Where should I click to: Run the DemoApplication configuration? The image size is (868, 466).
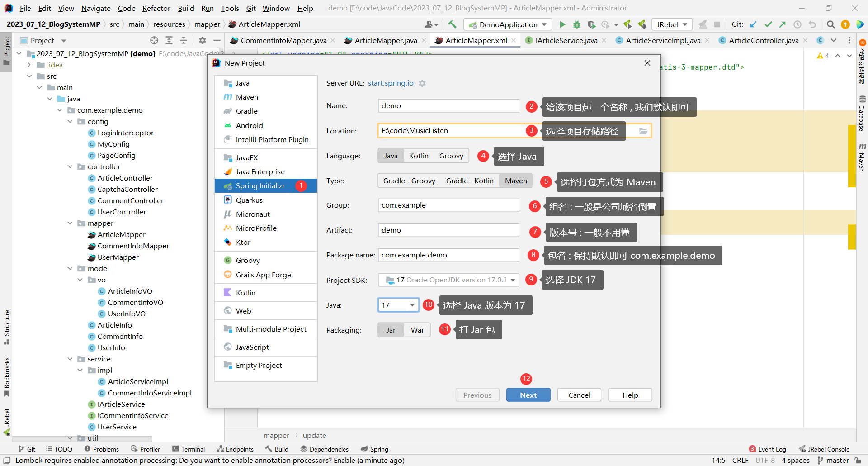(x=562, y=24)
